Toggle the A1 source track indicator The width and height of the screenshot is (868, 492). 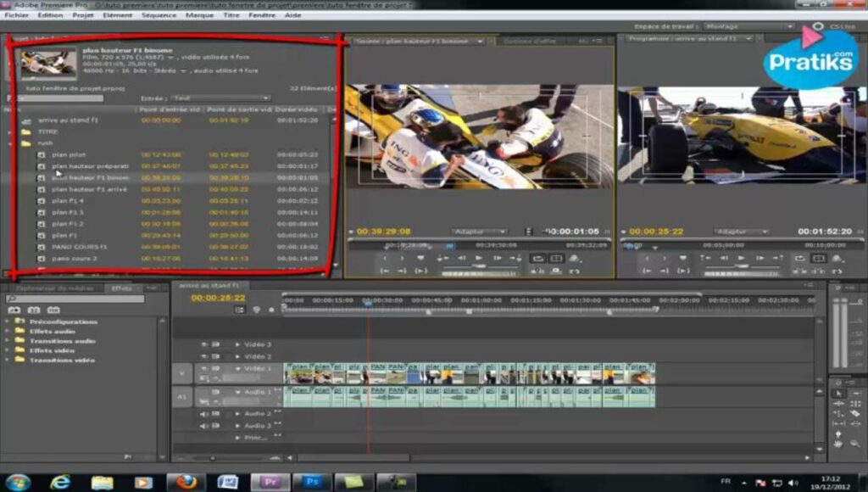tap(182, 397)
